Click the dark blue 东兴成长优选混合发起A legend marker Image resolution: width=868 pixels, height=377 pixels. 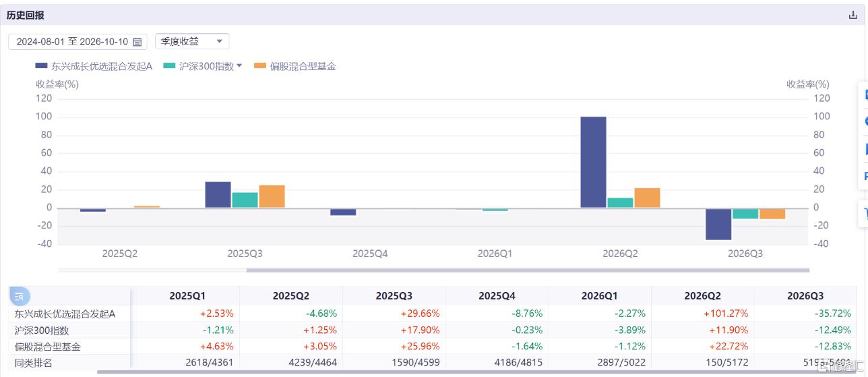click(41, 66)
